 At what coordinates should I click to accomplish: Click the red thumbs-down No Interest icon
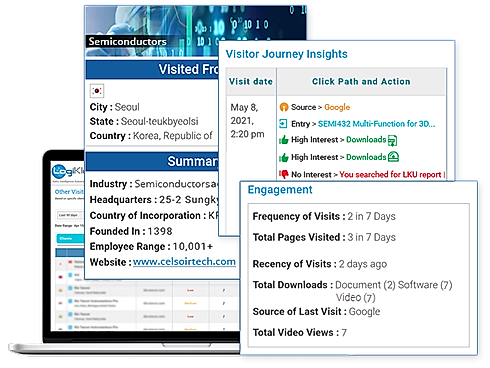[x=284, y=174]
